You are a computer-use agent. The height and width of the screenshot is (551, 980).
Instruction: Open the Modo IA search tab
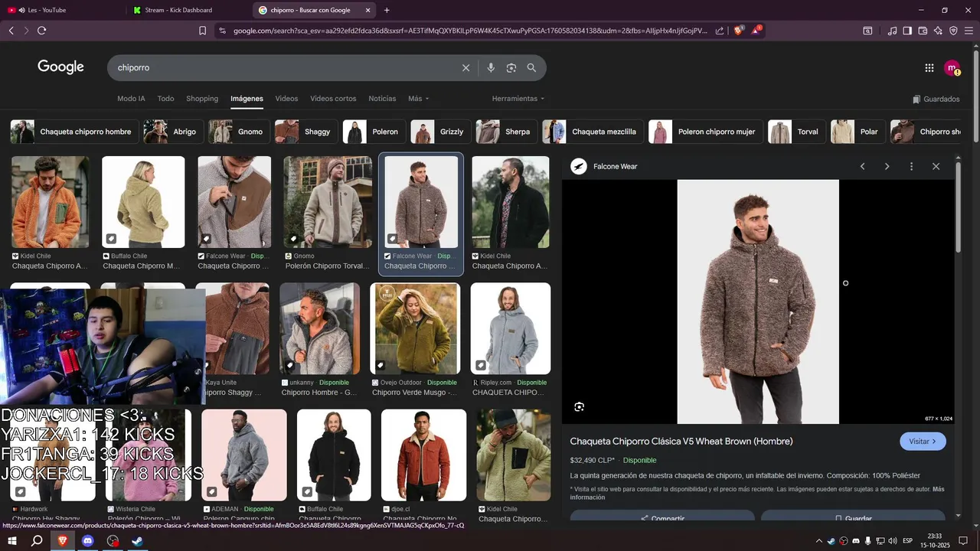click(x=131, y=99)
